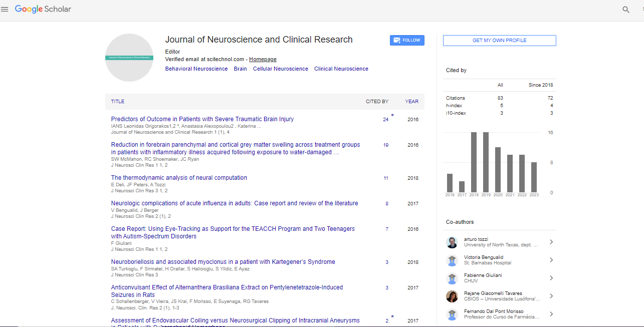Viewport: 644px width, 327px height.
Task: Expand arturo tozzi co-author chevron
Action: 551,242
